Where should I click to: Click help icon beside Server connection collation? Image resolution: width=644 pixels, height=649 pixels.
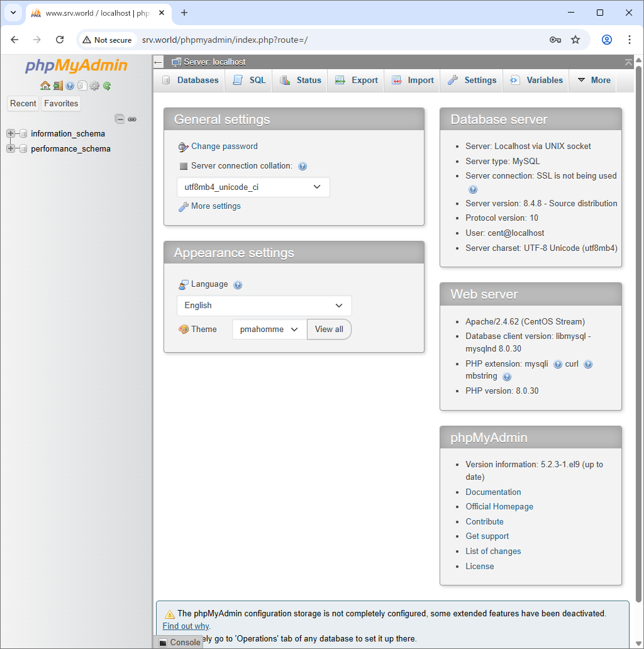click(303, 167)
